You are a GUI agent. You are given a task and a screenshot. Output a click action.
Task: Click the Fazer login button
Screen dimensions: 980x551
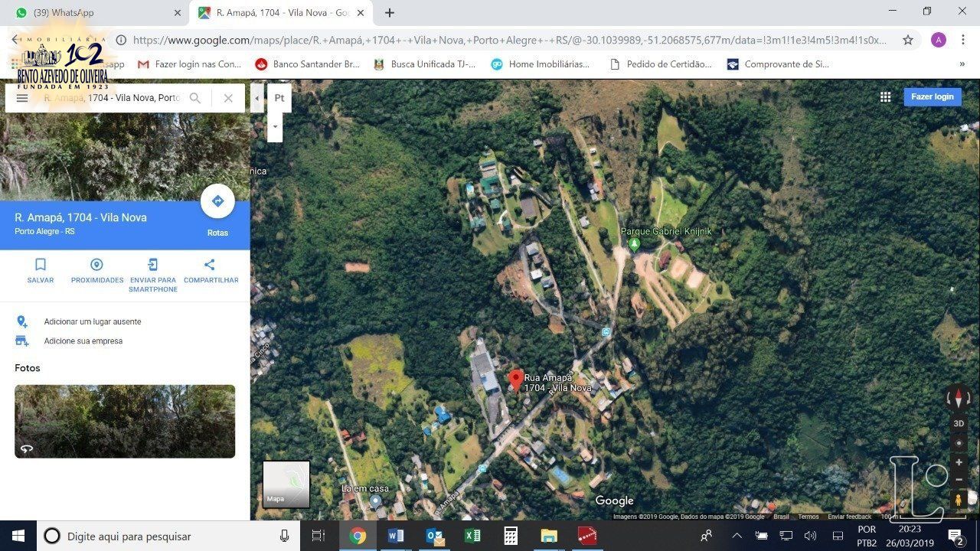point(932,97)
